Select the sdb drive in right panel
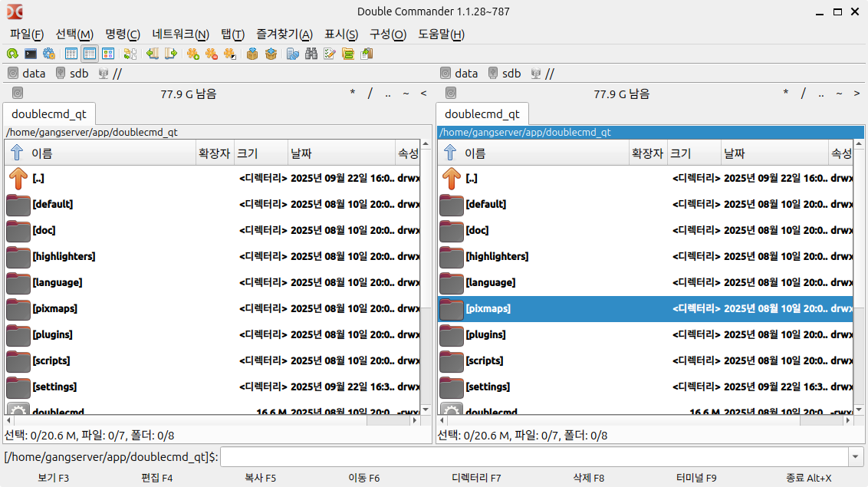Image resolution: width=868 pixels, height=487 pixels. pyautogui.click(x=505, y=73)
